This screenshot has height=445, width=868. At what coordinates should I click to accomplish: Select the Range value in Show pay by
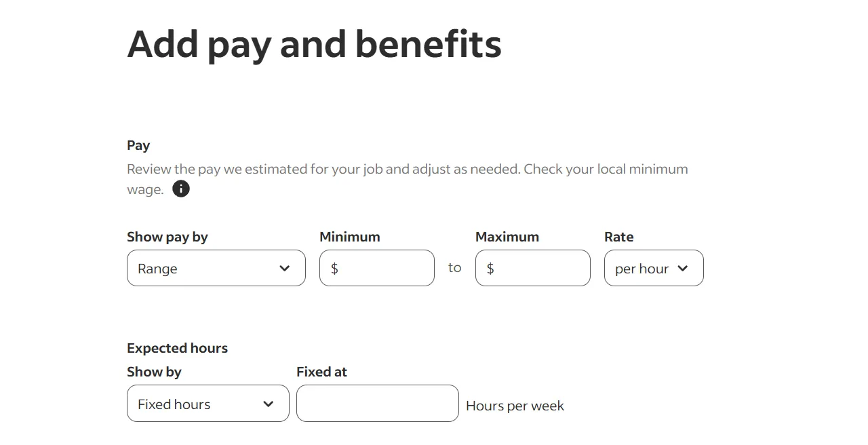click(x=157, y=269)
